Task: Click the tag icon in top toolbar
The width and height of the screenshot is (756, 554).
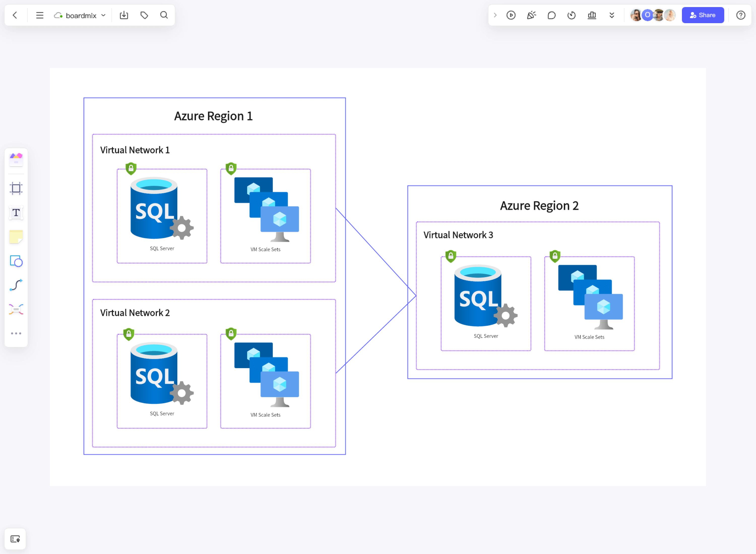Action: 144,15
